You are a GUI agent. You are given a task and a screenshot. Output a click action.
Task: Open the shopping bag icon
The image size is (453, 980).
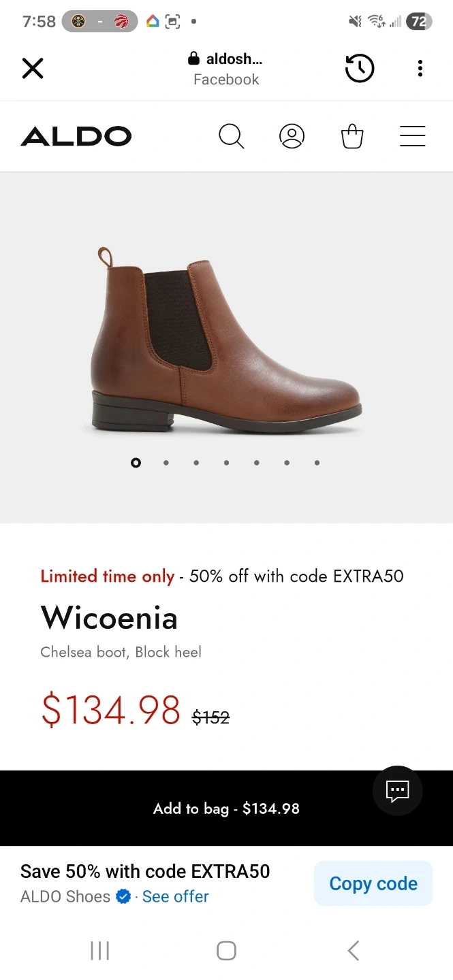[352, 137]
